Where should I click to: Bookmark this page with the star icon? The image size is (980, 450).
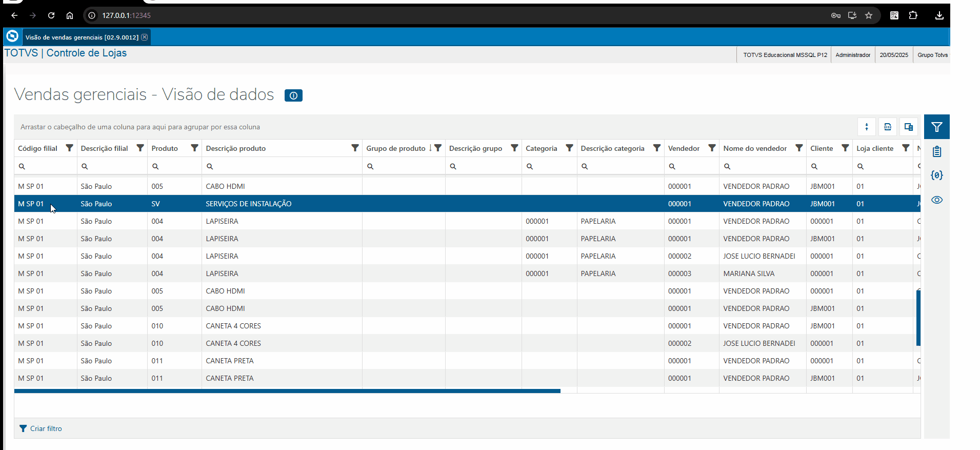(x=869, y=15)
